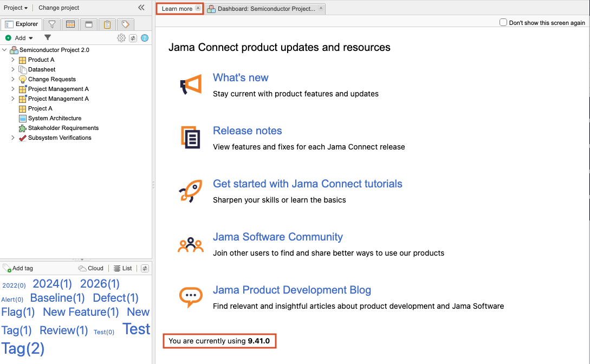Open the tags tab icon

point(125,24)
